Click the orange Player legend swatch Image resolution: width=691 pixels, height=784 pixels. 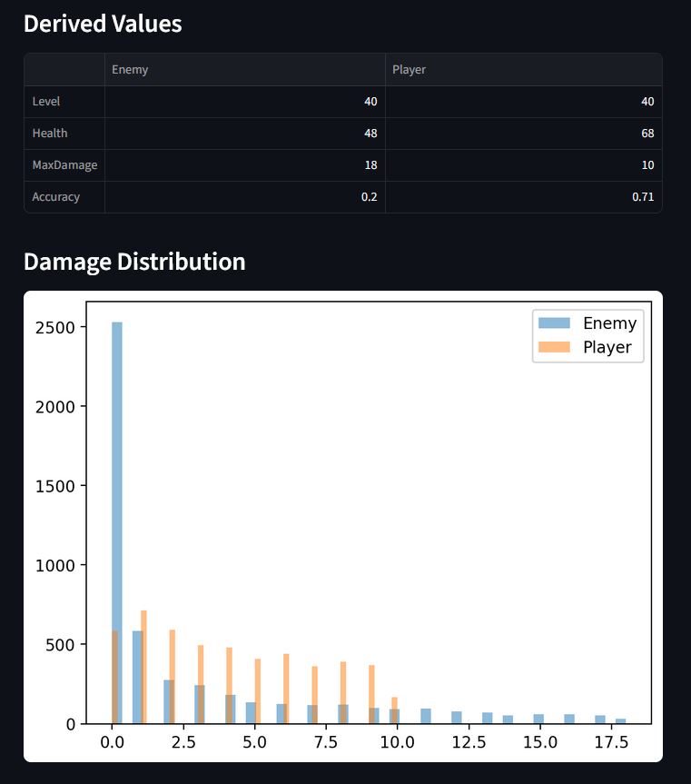[x=554, y=347]
